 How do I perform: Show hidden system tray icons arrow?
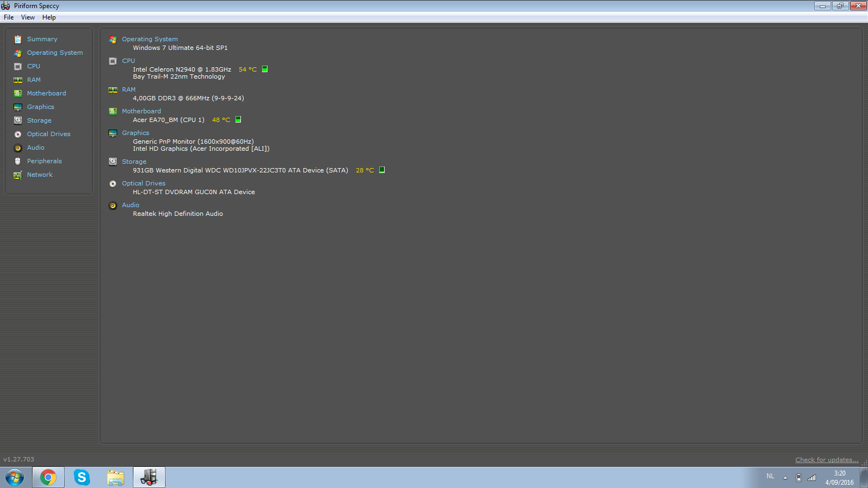tap(785, 478)
